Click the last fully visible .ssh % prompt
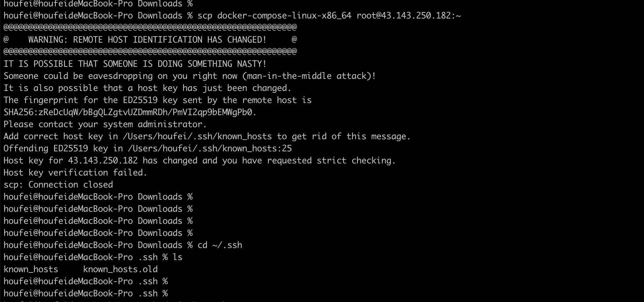Viewport: 644px width, 302px height. pyautogui.click(x=86, y=293)
